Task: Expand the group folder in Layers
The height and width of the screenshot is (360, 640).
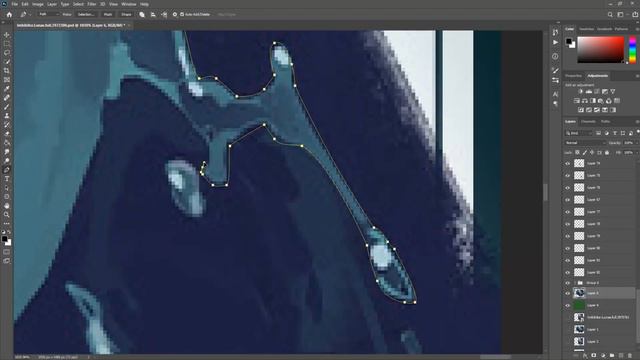Action: click(x=575, y=283)
